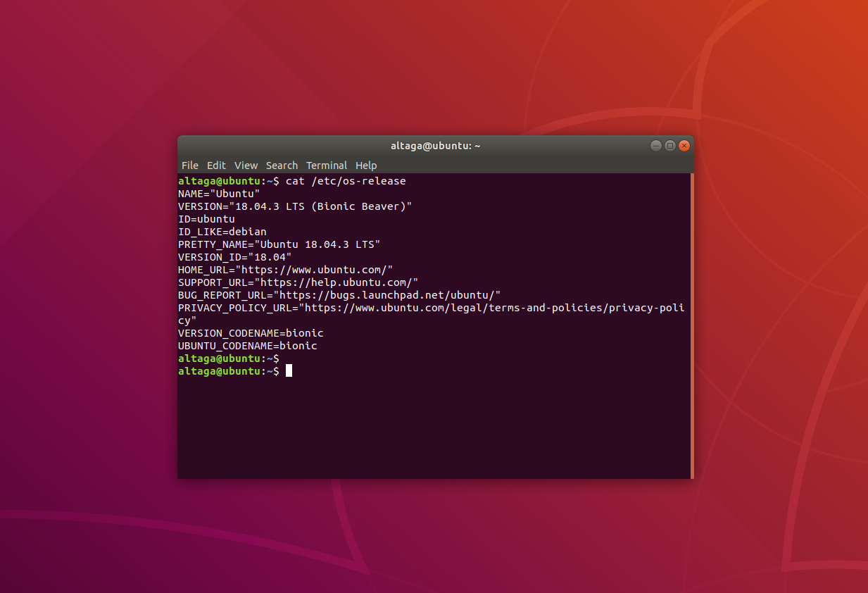The width and height of the screenshot is (868, 593).
Task: Click the ID=ubuntu line
Action: (x=206, y=219)
